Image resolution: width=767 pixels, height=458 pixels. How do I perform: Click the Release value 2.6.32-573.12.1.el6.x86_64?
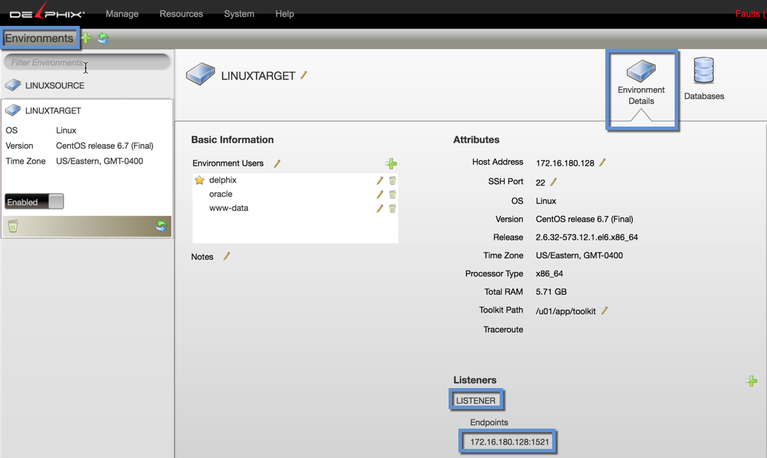[x=587, y=237]
